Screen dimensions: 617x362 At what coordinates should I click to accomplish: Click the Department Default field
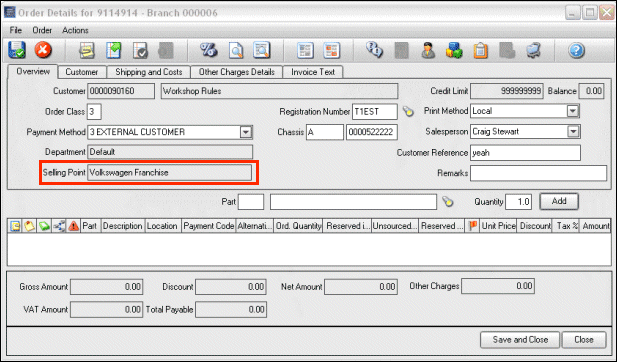pos(170,152)
